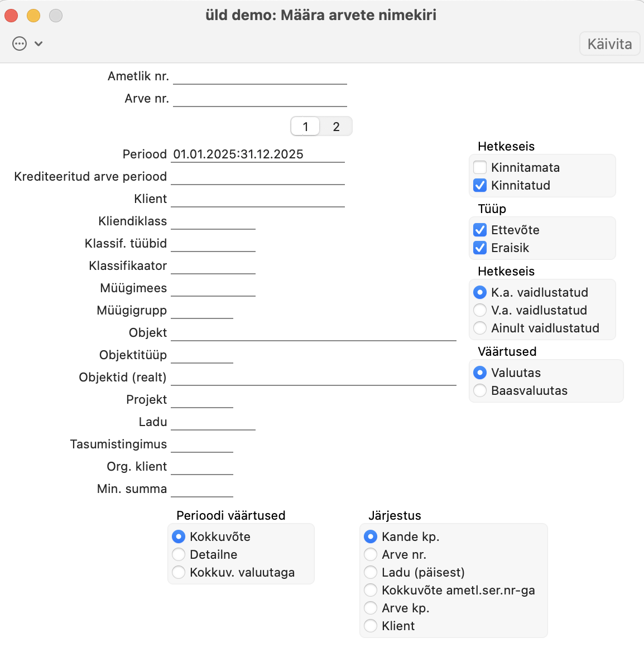Screen dimensions: 644x648
Task: Switch to tab 1
Action: (305, 127)
